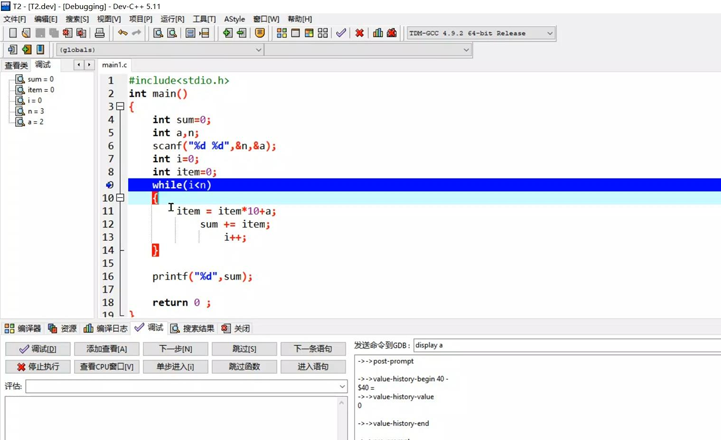Click the Project Options shield icon

point(260,33)
